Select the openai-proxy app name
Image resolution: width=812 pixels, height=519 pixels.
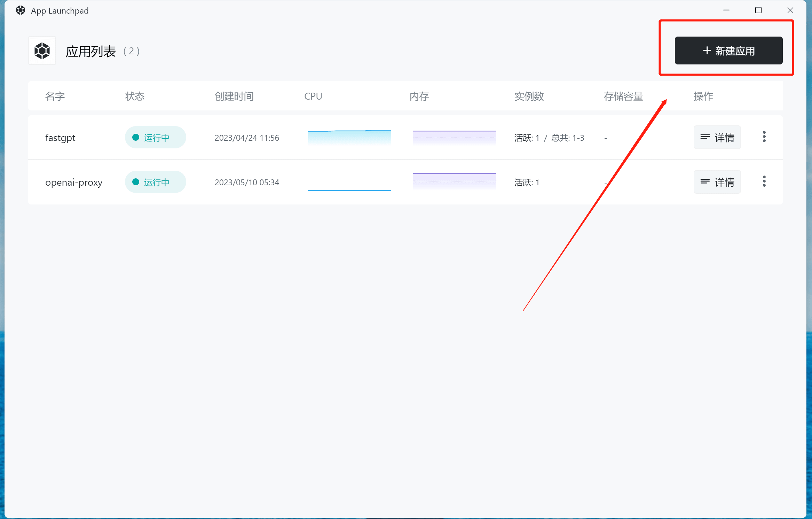[x=73, y=182]
